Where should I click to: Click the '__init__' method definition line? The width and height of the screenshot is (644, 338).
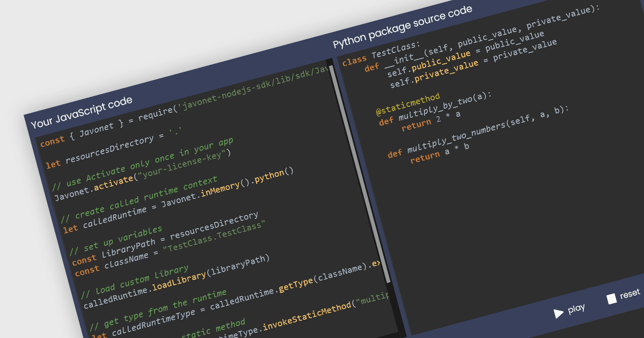click(x=481, y=39)
